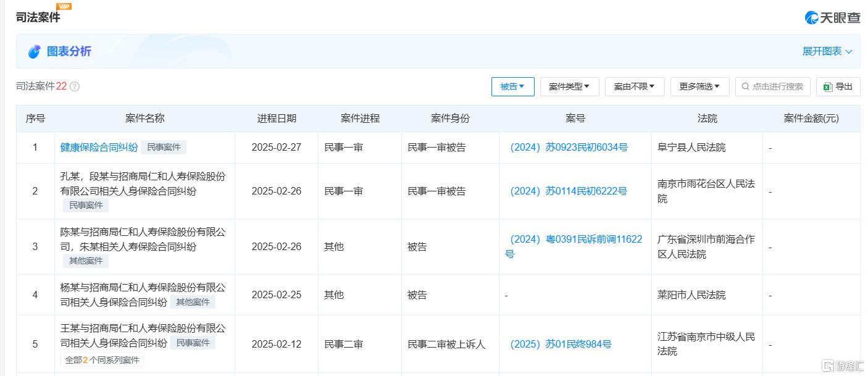868x376 pixels.
Task: Click date 2025-02-12 in row 5
Action: coord(277,344)
